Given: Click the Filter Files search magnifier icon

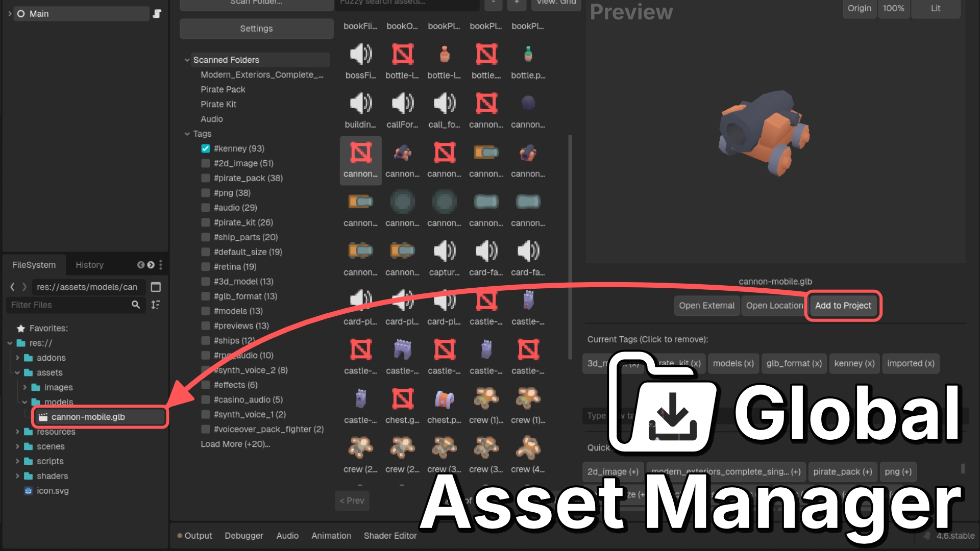Looking at the screenshot, I should [136, 305].
